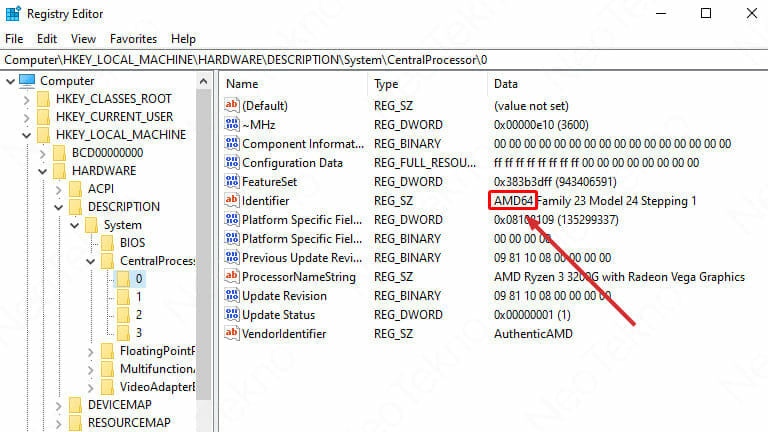Click the Computer icon in tree
The height and width of the screenshot is (432, 768).
(x=27, y=81)
